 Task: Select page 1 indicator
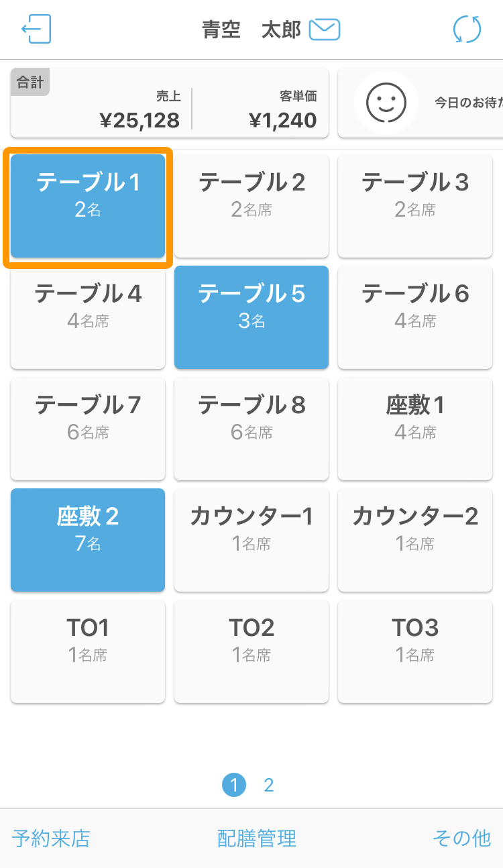click(x=234, y=785)
